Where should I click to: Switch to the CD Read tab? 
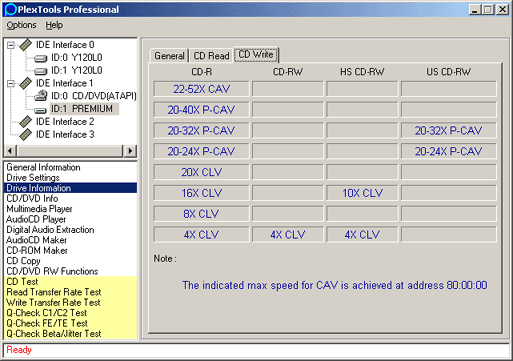pos(211,56)
